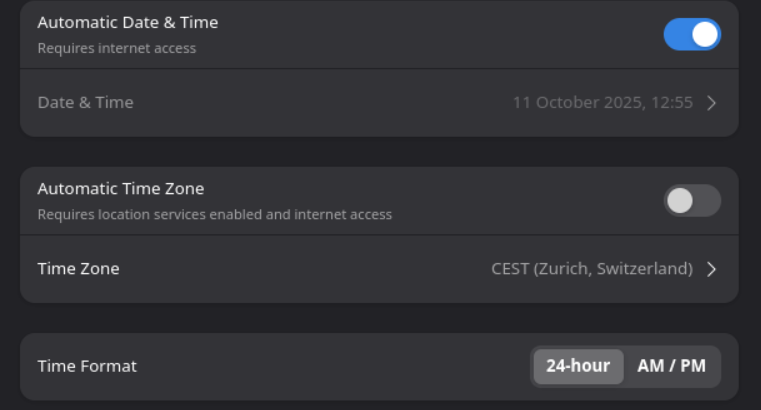The width and height of the screenshot is (761, 410).
Task: Enable the Automatic Time Zone switch
Action: [x=692, y=201]
